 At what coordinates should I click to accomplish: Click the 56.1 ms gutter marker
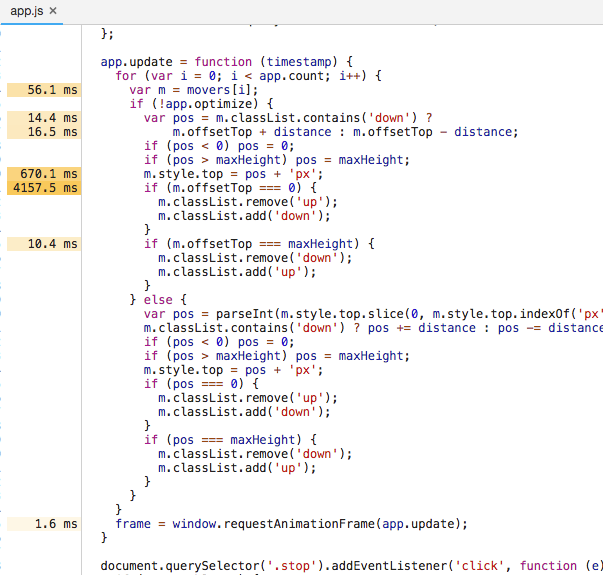(44, 90)
